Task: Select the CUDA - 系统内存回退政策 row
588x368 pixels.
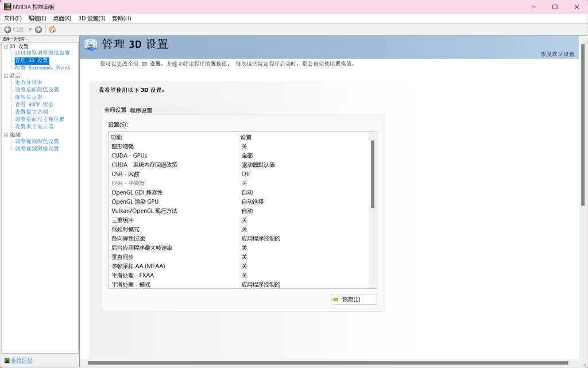Action: tap(238, 165)
